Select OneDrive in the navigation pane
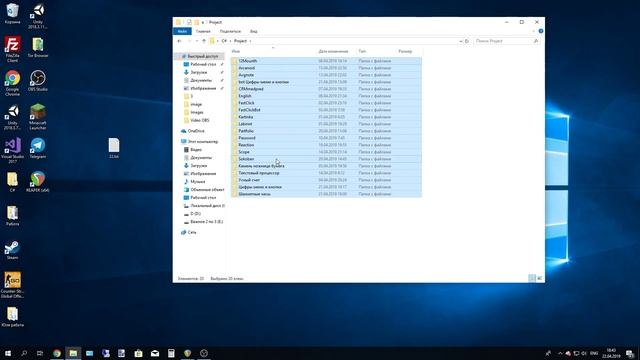Screen dimensions: 640x360 click(x=196, y=131)
